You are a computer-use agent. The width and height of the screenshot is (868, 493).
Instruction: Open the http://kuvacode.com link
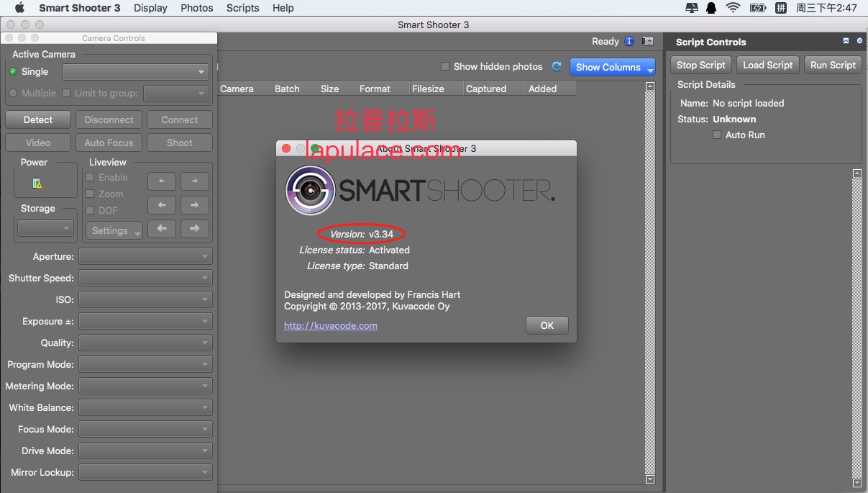[331, 325]
